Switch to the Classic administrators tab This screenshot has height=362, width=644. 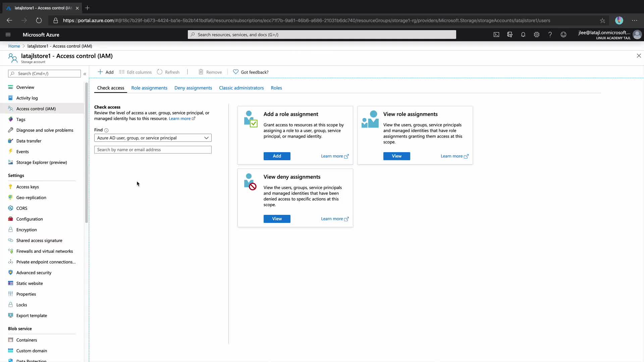(241, 88)
